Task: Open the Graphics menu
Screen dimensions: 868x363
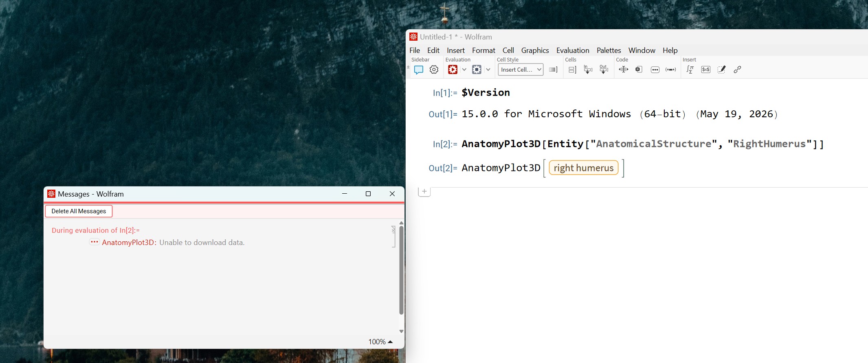Action: click(535, 50)
